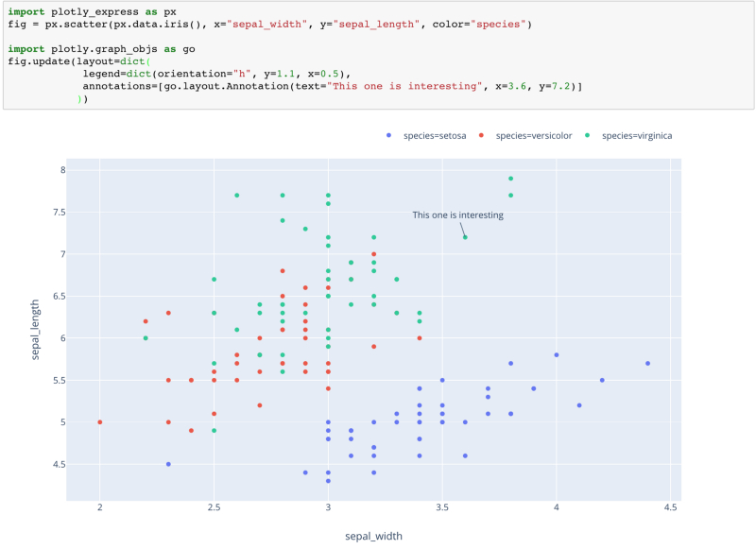Select the topmost green point at length 7.9
Viewport: 756px width, 549px height.
510,179
